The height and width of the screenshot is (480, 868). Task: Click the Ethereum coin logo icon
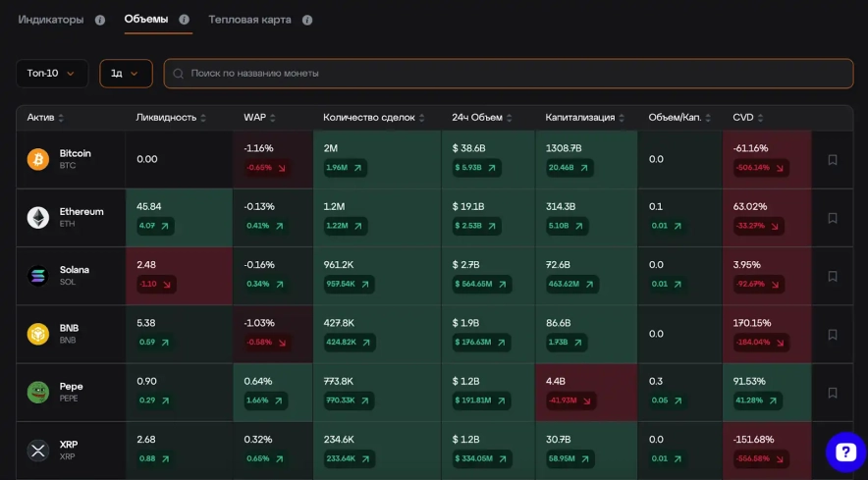38,217
